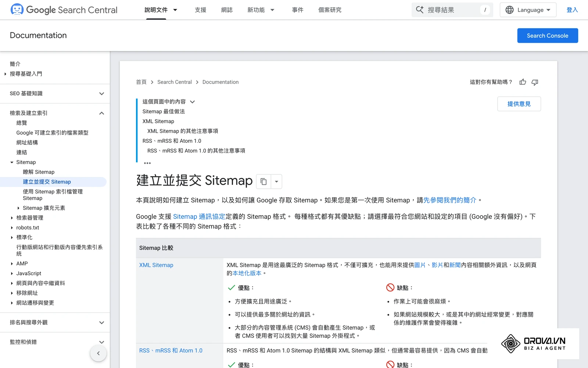Select 網址結構 in sidebar

coord(27,142)
